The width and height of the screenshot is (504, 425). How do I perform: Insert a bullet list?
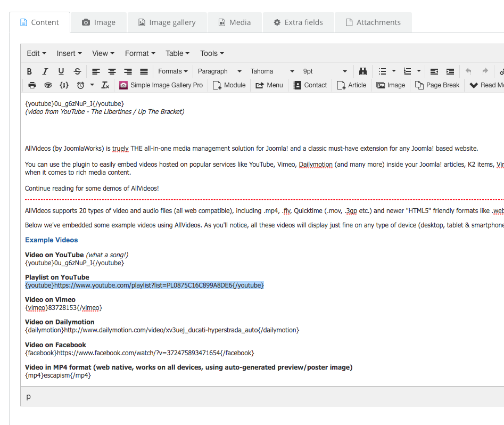pyautogui.click(x=382, y=71)
